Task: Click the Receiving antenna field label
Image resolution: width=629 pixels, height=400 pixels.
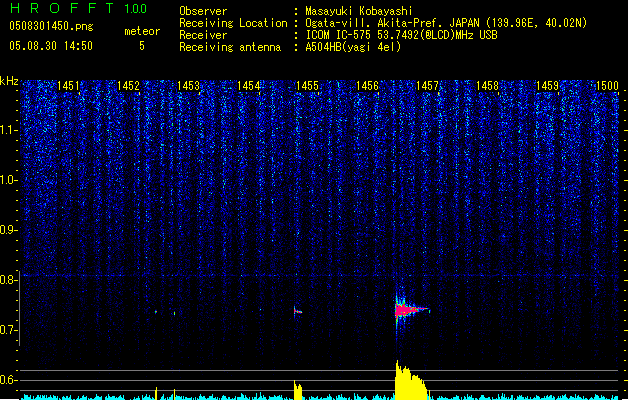Action: [230, 47]
